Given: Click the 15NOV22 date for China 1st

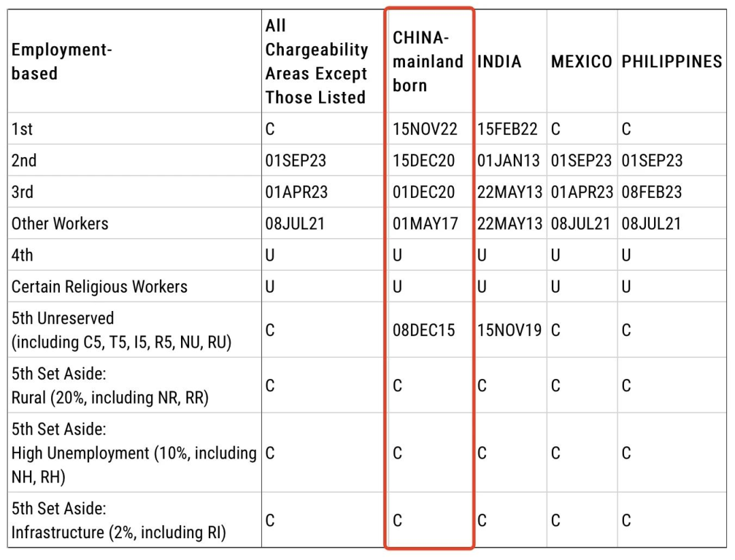Looking at the screenshot, I should coord(425,129).
